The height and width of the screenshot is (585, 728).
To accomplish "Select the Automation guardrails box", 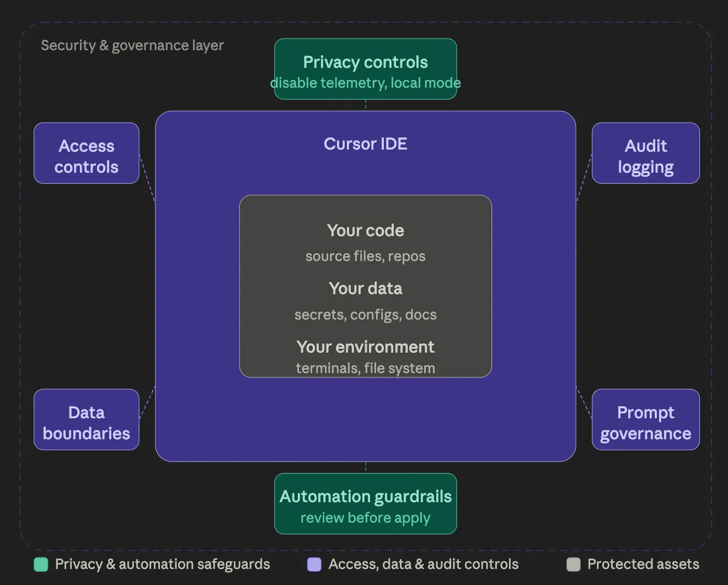I will tap(366, 504).
